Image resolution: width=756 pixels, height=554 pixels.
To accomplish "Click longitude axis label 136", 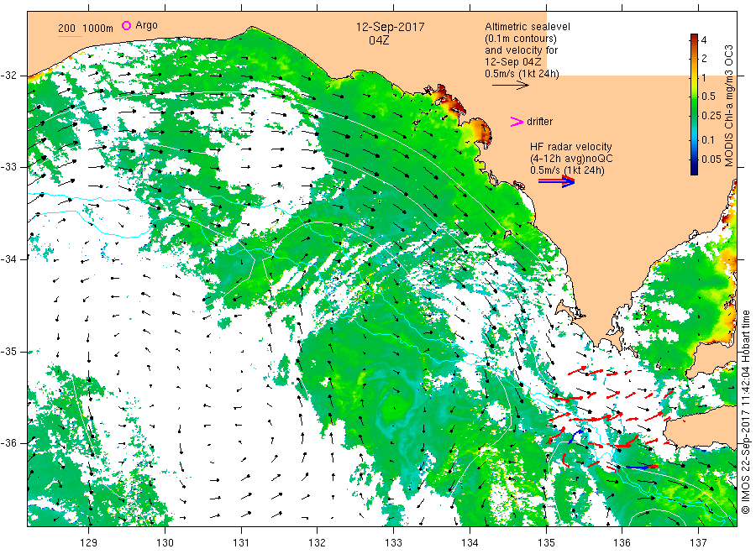I will pos(622,543).
